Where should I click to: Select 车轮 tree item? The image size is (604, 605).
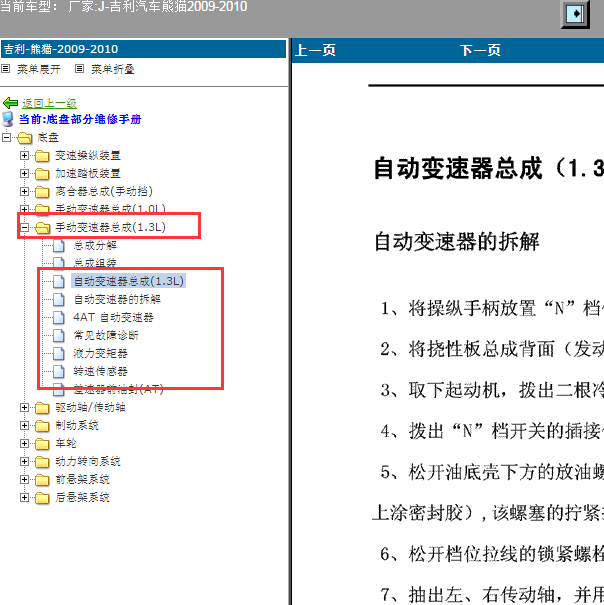(66, 443)
